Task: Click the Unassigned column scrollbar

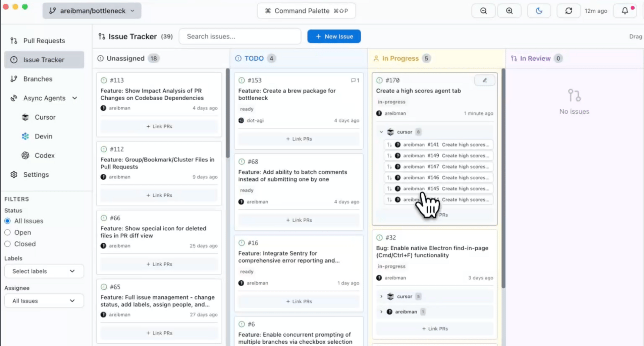Action: click(228, 113)
